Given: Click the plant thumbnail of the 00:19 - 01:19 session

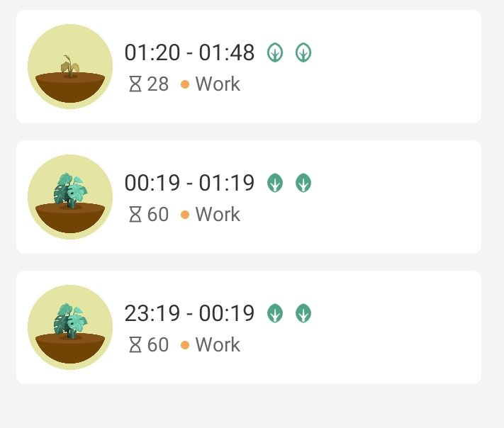Looking at the screenshot, I should 69,197.
